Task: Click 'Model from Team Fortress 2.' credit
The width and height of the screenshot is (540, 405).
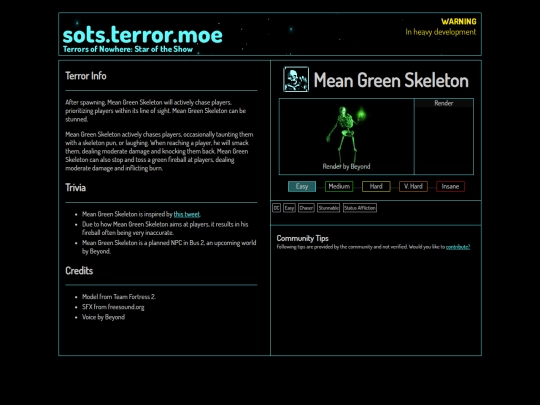Action: coord(119,297)
